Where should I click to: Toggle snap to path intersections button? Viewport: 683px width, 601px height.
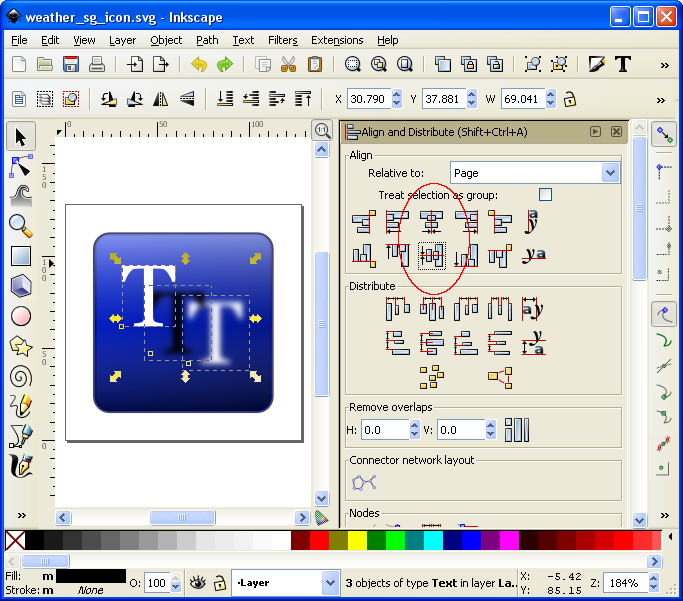pyautogui.click(x=664, y=367)
